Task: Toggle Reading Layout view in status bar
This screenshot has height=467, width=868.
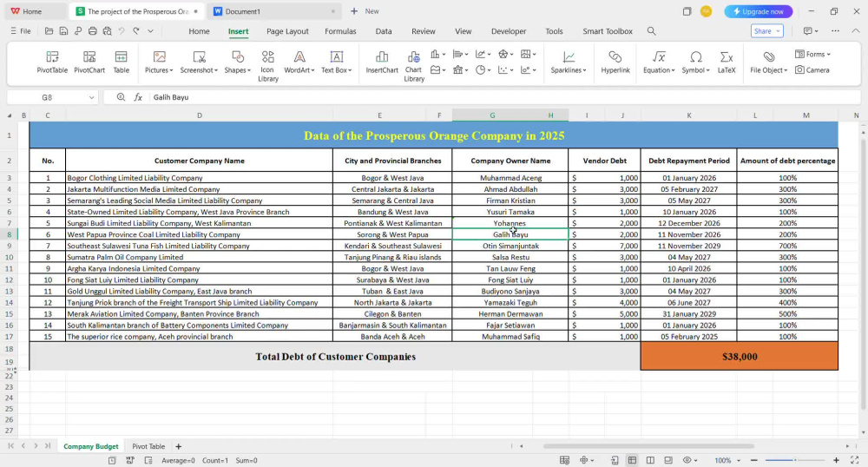Action: pyautogui.click(x=668, y=460)
